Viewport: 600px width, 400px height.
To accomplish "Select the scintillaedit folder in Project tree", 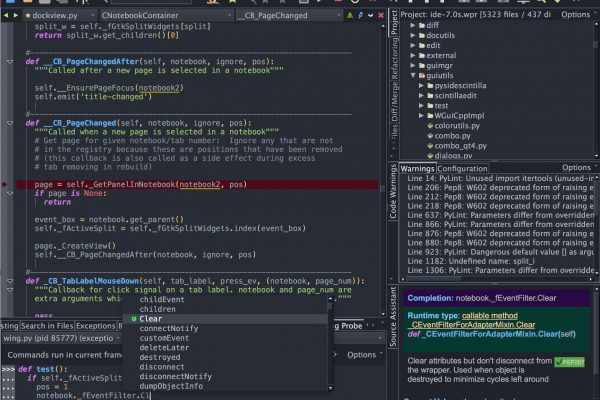I will click(x=455, y=96).
